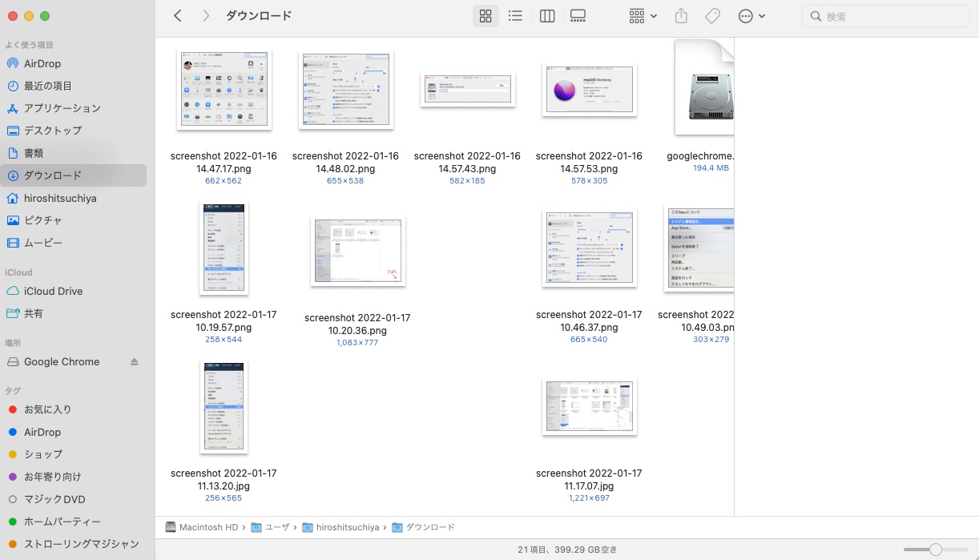979x560 pixels.
Task: Switch to icon grid view
Action: [485, 16]
